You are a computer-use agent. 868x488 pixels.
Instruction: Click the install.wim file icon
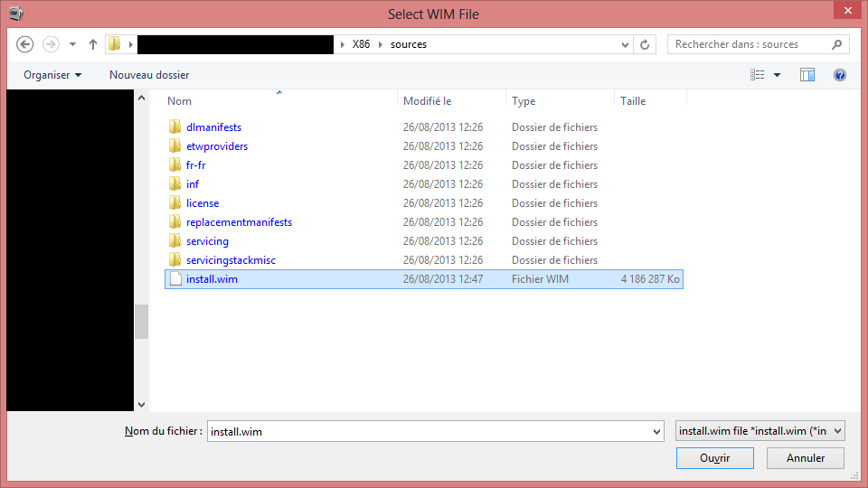click(176, 279)
